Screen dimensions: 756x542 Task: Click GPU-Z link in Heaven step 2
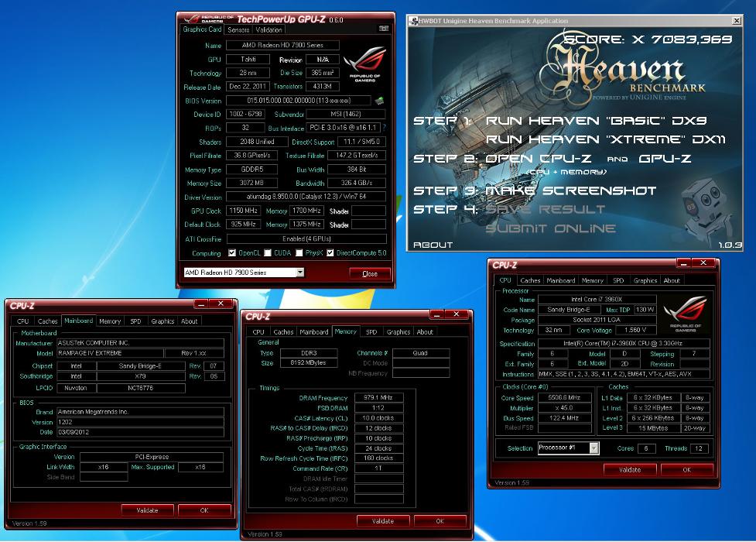coord(665,158)
